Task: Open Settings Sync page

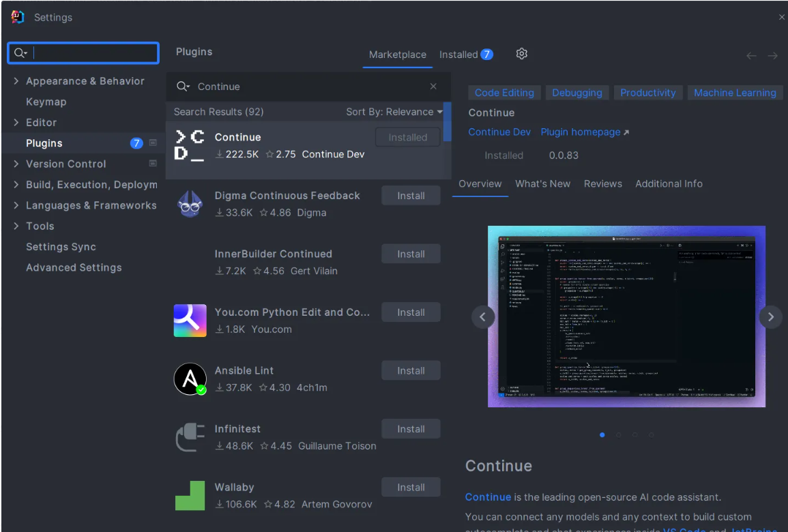Action: (x=61, y=247)
